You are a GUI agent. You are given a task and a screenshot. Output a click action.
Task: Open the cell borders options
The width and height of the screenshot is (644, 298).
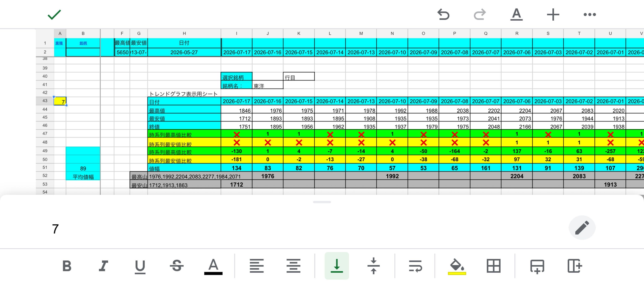[494, 266]
